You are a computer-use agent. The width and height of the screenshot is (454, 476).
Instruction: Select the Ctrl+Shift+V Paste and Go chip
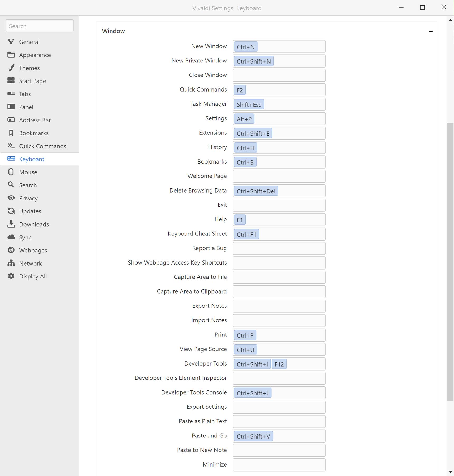click(253, 436)
